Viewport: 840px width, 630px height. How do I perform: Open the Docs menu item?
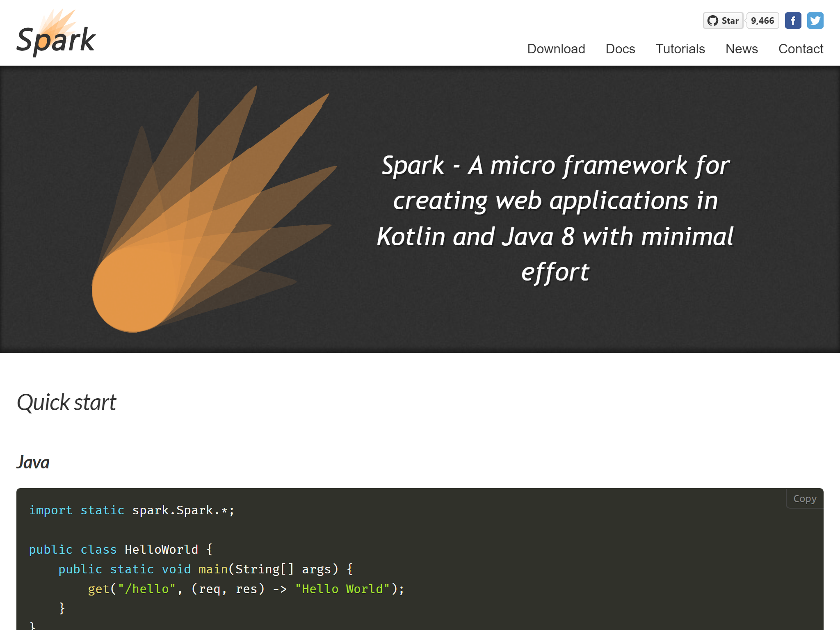(620, 49)
